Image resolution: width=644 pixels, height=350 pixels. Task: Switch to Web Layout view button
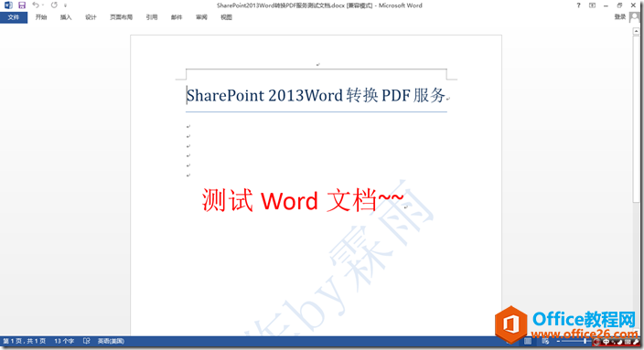(x=545, y=341)
